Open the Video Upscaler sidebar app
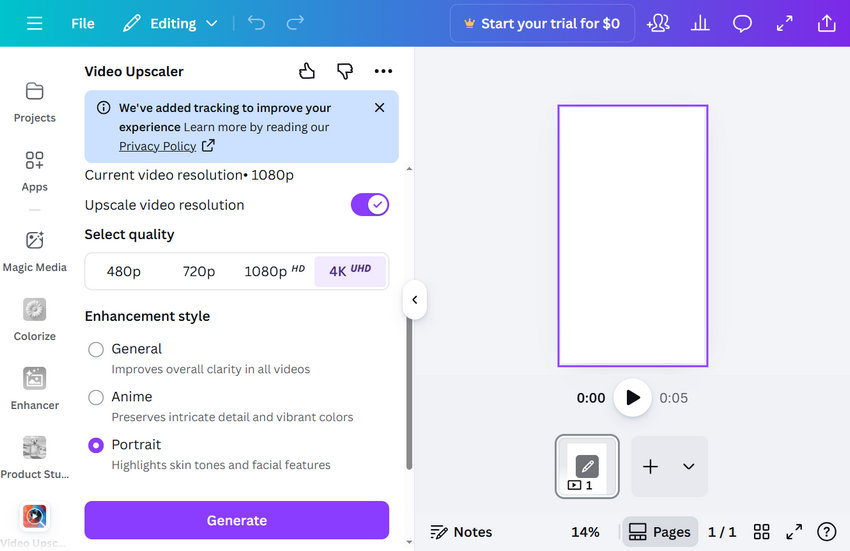 (x=35, y=526)
